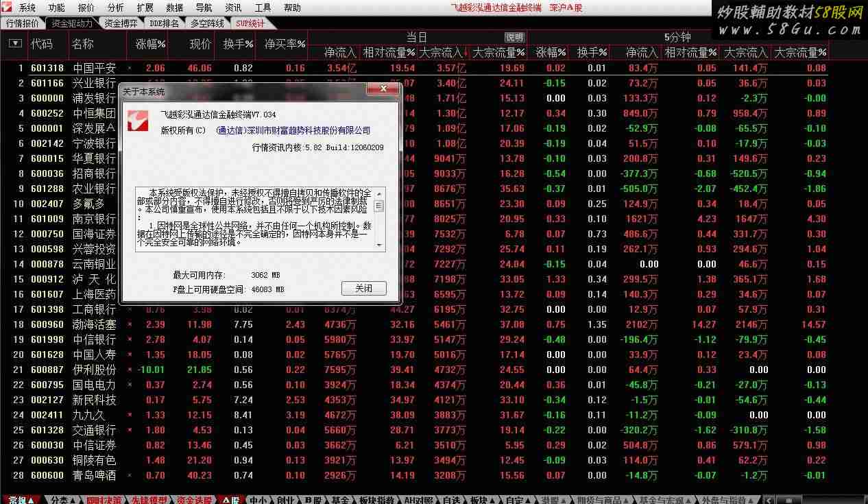Click the red app logo in the menu bar
Screen dimensions: 868x504
[x=8, y=8]
